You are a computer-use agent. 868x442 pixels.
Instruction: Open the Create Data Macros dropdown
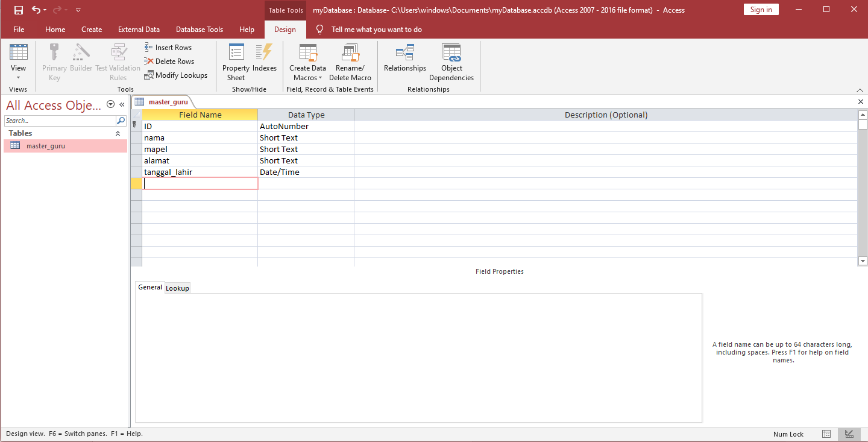click(x=319, y=77)
